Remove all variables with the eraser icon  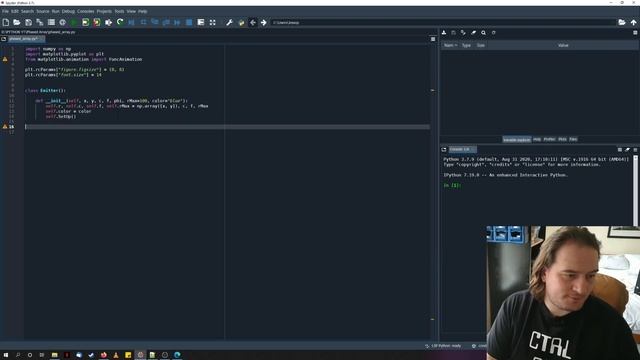coord(473,33)
